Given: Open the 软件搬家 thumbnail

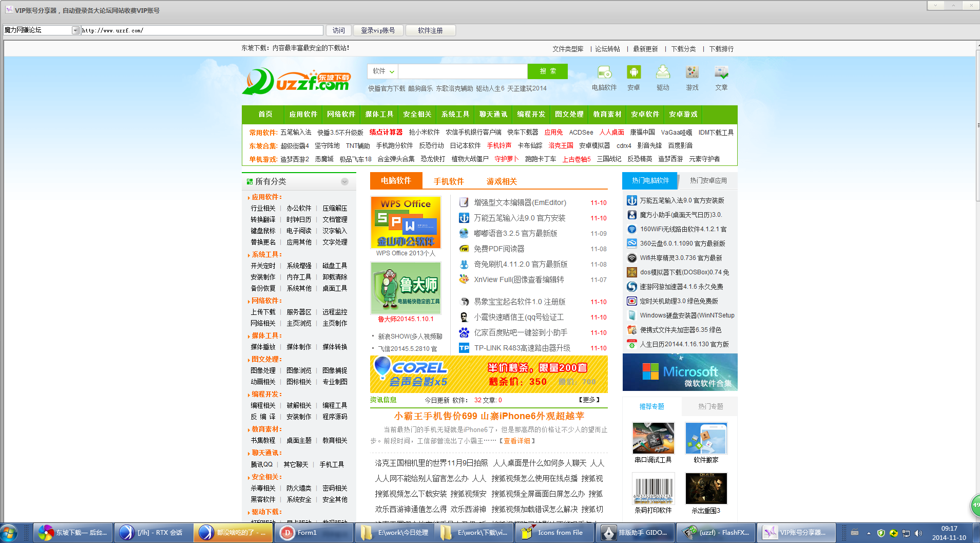Looking at the screenshot, I should click(706, 438).
